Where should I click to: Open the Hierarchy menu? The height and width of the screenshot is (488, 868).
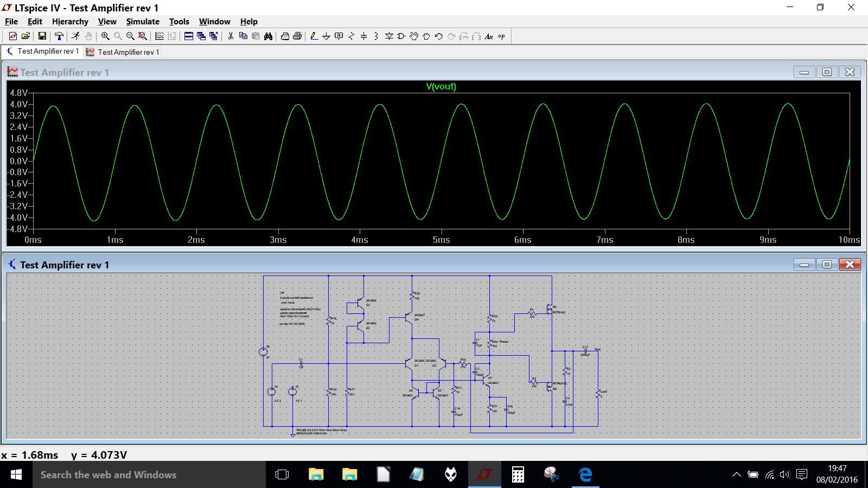(70, 22)
